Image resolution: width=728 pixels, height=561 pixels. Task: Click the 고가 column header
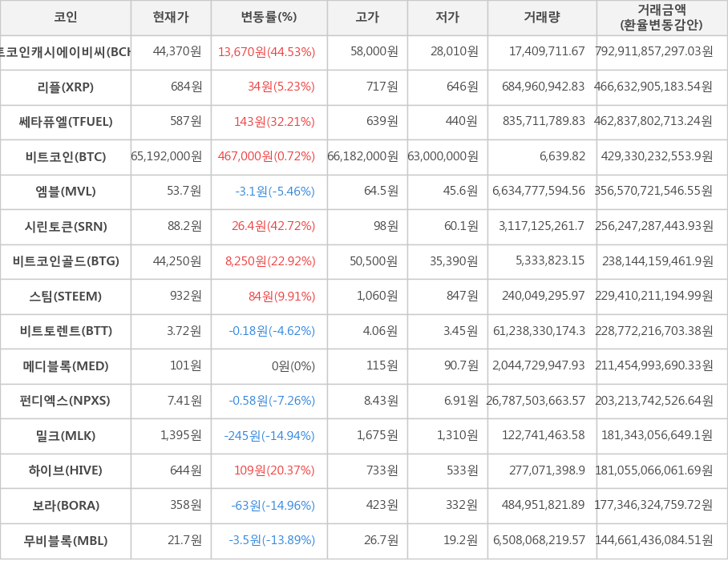coord(367,17)
